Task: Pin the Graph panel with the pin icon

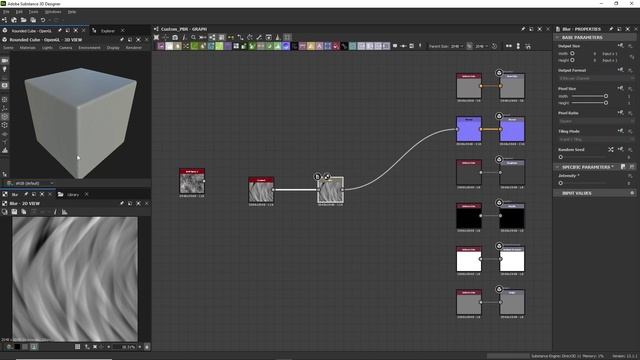Action: click(523, 29)
